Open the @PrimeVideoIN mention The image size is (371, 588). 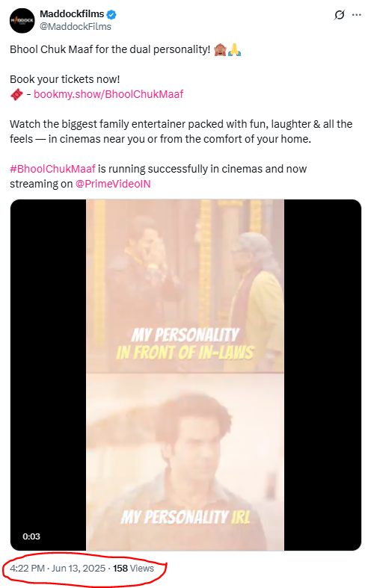point(113,184)
